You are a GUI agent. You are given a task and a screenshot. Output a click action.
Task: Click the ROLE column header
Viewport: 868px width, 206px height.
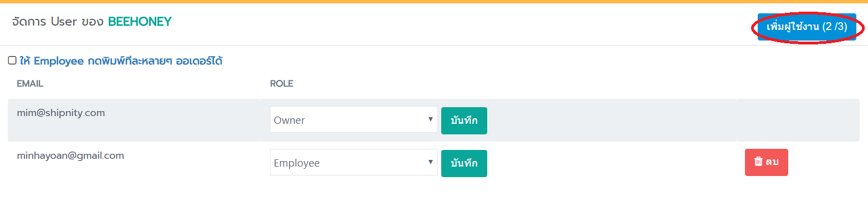pos(282,84)
